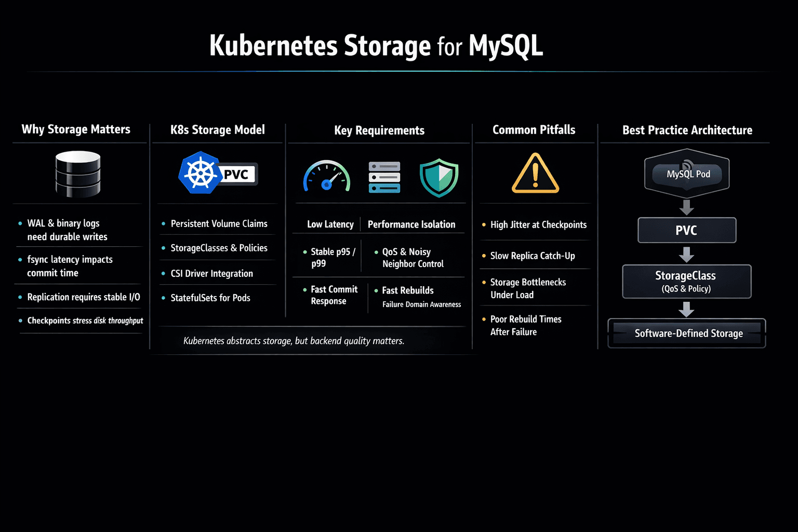Click the PVC architecture box

(687, 230)
